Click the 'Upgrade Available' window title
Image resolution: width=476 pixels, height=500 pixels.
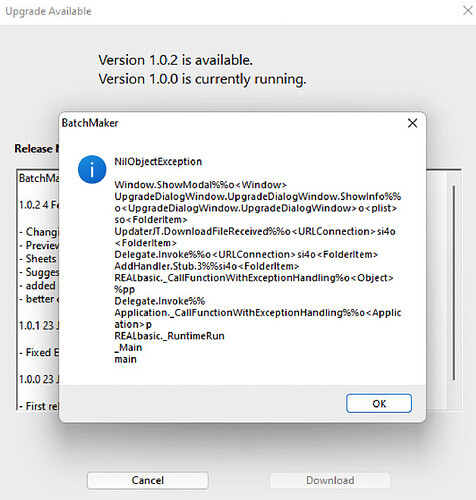click(48, 11)
